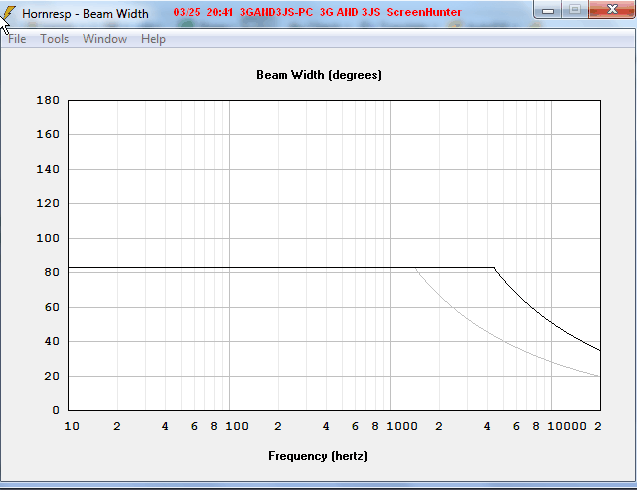Viewport: 637px width, 490px height.
Task: Click the 160 value on vertical axis
Action: click(x=48, y=134)
